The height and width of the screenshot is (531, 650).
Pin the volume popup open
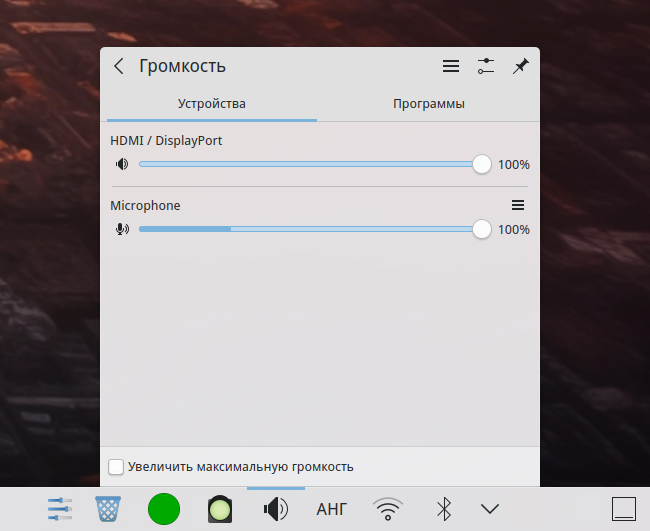(x=520, y=66)
